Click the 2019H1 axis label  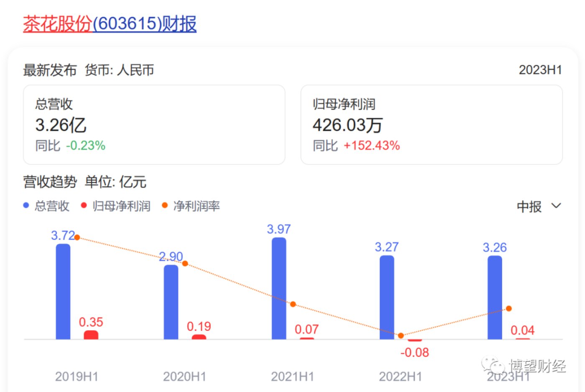(x=77, y=377)
